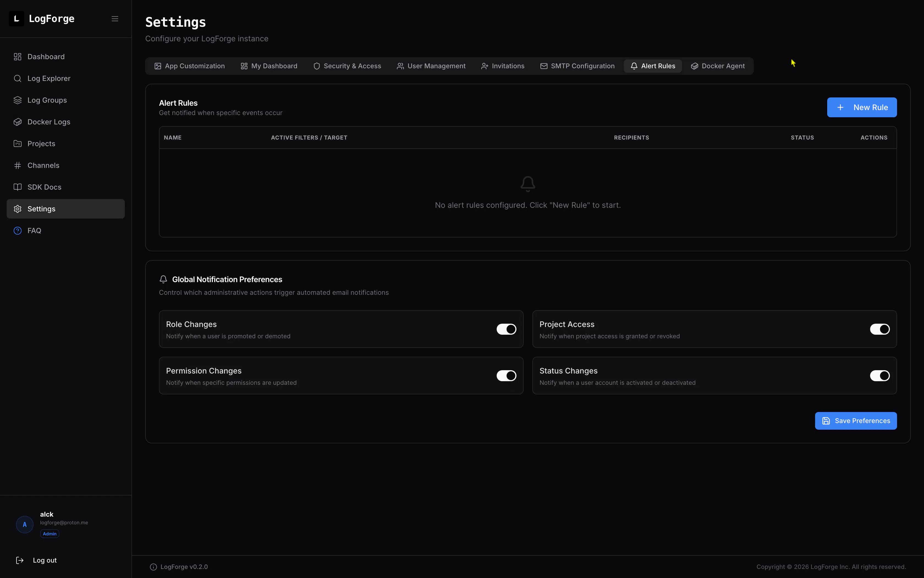Open the Invitations tab
The image size is (924, 578).
tap(503, 66)
